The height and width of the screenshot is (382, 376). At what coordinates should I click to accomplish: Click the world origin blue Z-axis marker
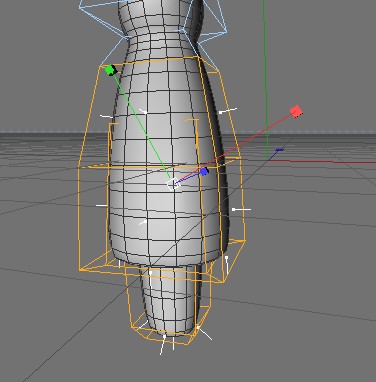point(279,151)
